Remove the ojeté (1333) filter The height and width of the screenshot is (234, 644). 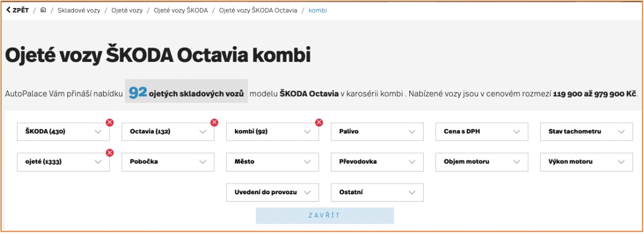[110, 153]
